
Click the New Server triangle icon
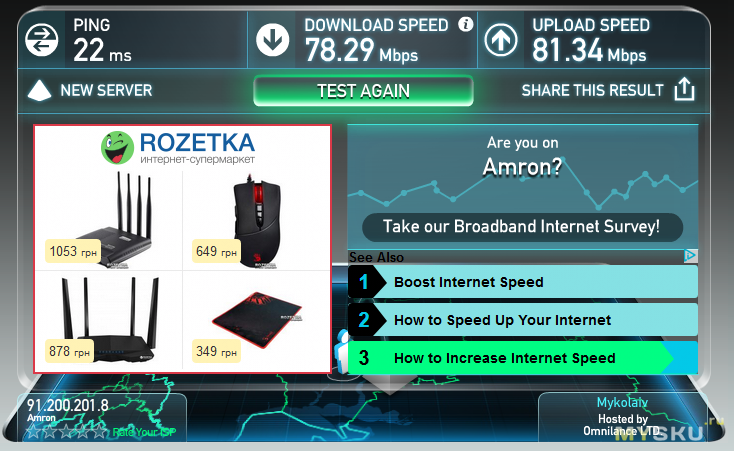tap(39, 90)
